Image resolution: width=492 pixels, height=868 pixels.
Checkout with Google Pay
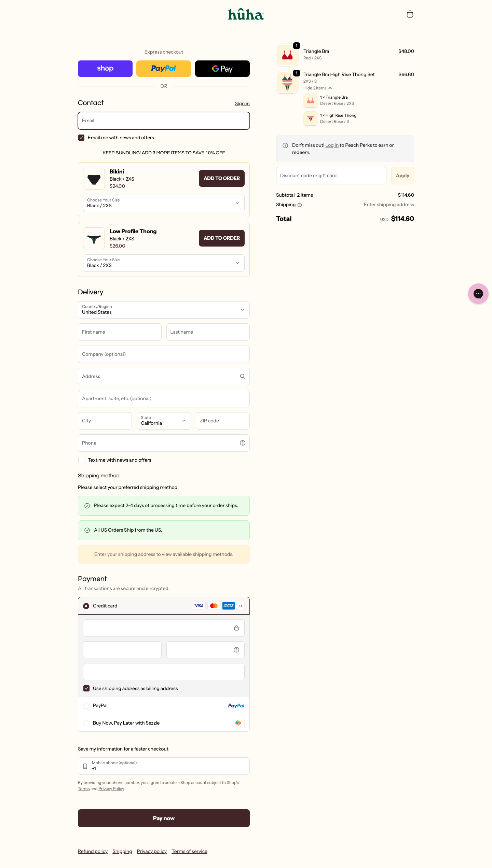coord(222,69)
